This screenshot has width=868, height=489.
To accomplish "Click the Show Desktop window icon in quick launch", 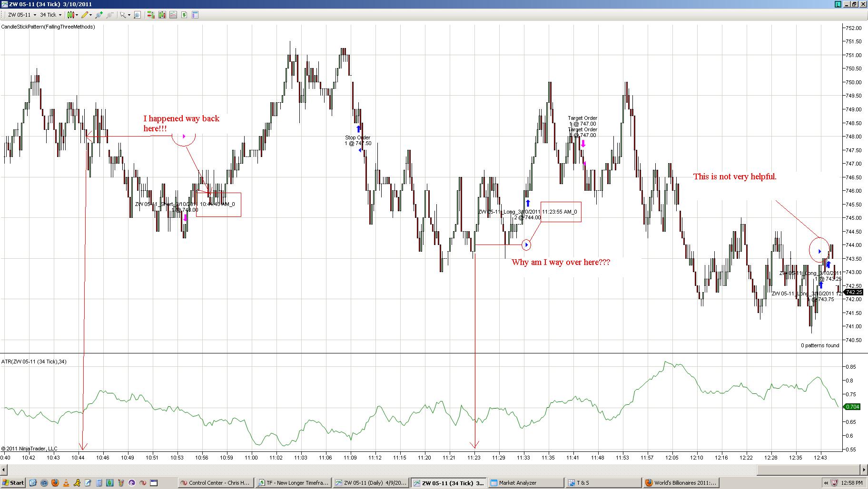I will pyautogui.click(x=154, y=483).
